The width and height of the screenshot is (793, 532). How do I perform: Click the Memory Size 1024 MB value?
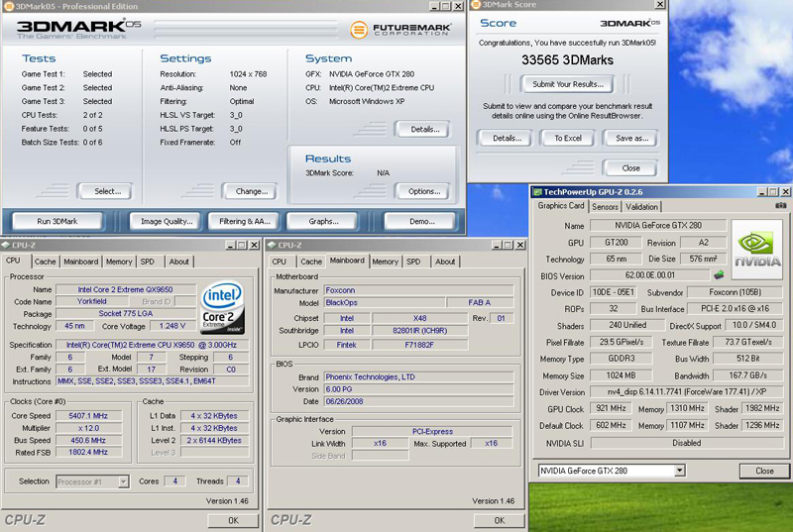tap(621, 375)
